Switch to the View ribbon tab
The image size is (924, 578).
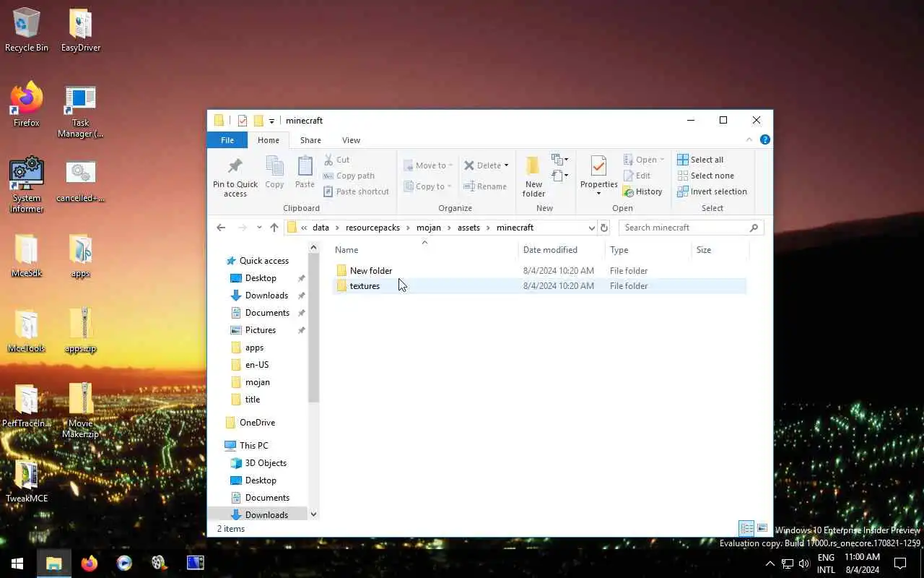pos(351,140)
